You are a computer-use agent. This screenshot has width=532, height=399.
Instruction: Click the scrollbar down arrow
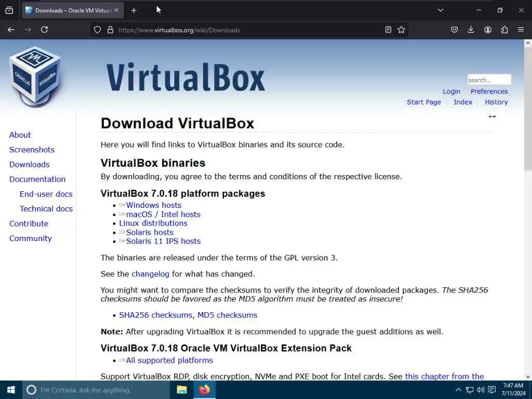(528, 377)
